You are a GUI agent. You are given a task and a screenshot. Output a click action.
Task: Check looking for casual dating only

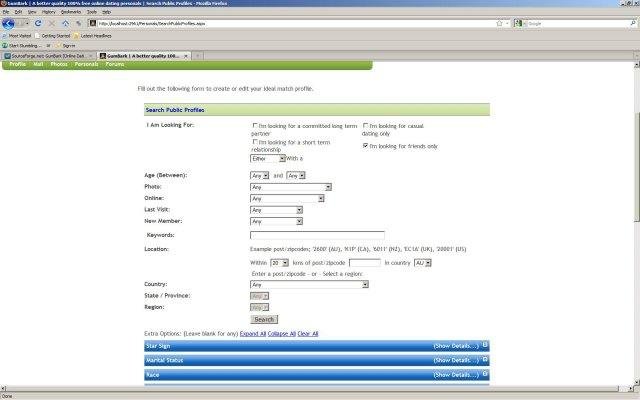(x=365, y=126)
